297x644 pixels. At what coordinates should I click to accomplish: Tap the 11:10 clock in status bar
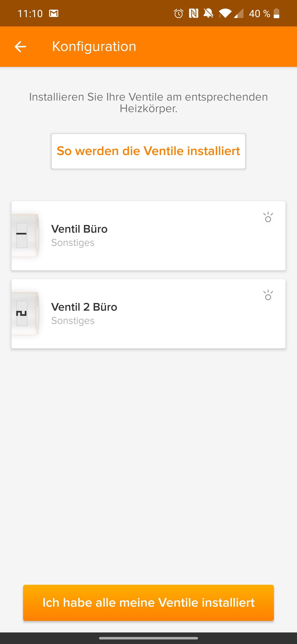(x=30, y=13)
